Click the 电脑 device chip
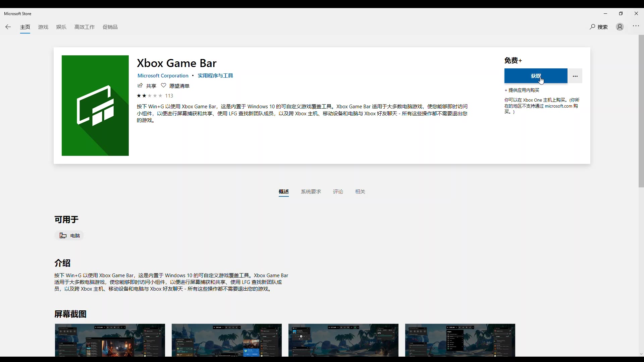The width and height of the screenshot is (644, 362). [69, 236]
